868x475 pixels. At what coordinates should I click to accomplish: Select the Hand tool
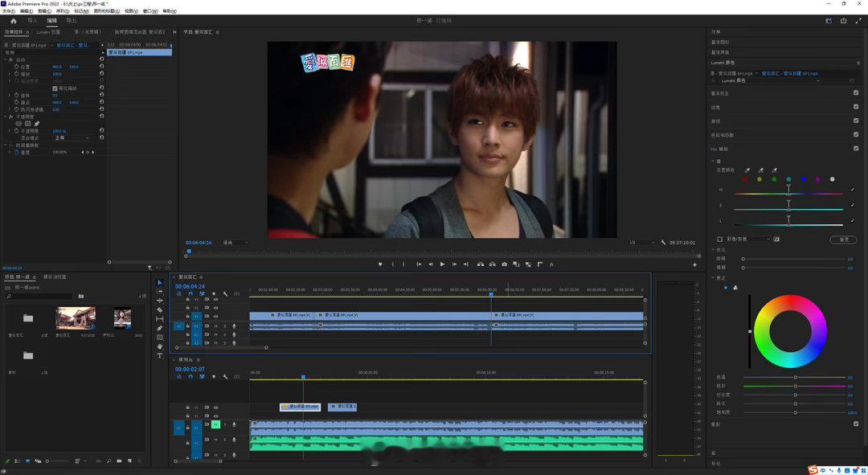coord(159,346)
